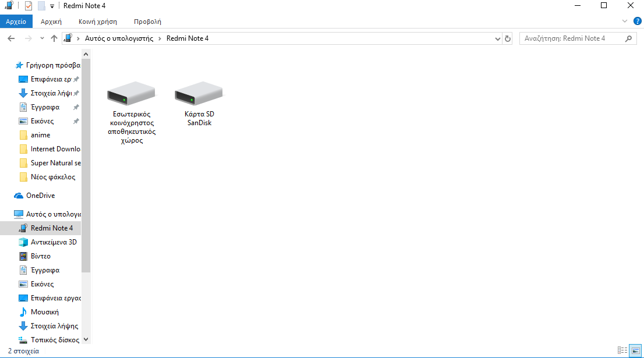
Task: Click the back navigation arrow
Action: pyautogui.click(x=11, y=38)
